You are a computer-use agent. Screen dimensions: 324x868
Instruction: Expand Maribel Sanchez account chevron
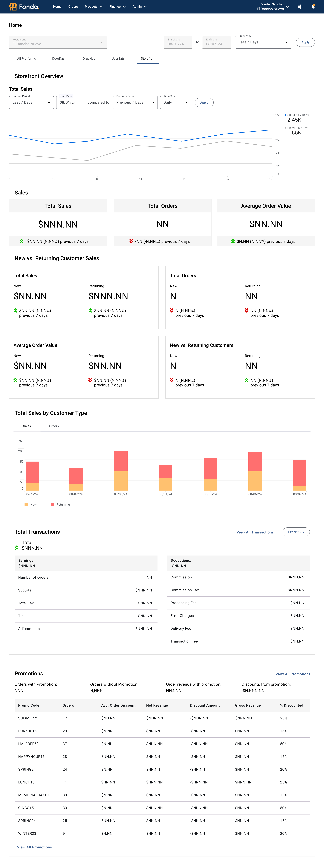coord(287,7)
